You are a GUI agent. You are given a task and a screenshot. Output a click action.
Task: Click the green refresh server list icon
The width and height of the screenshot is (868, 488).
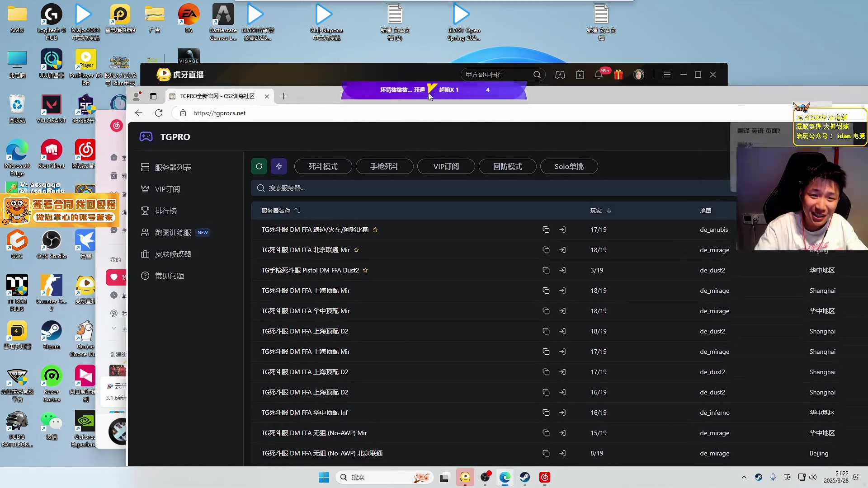click(259, 166)
